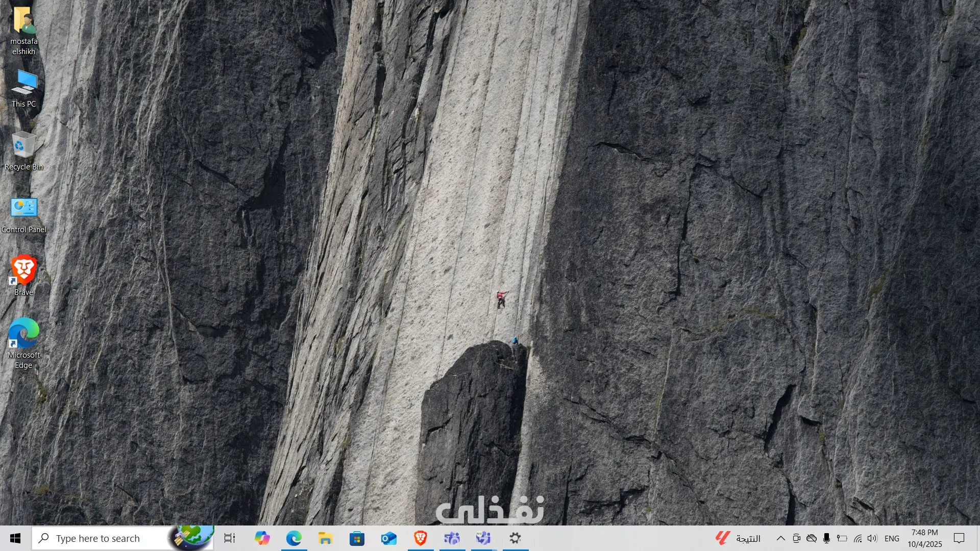Select the Control Panel desktop shortcut
The width and height of the screenshot is (980, 551).
(x=23, y=214)
